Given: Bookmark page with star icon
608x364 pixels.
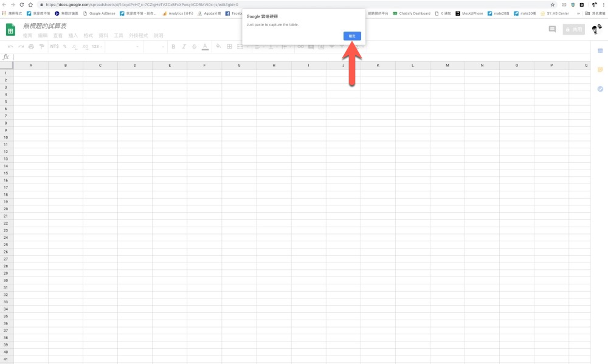Looking at the screenshot, I should click(553, 5).
